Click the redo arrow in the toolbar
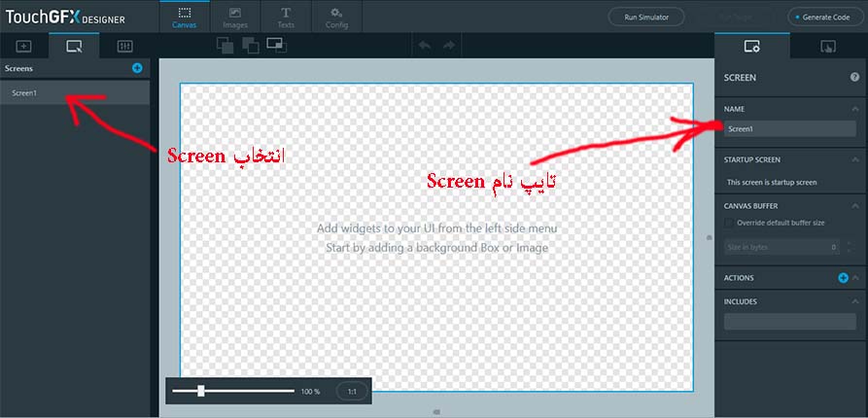The width and height of the screenshot is (868, 418). 448,45
